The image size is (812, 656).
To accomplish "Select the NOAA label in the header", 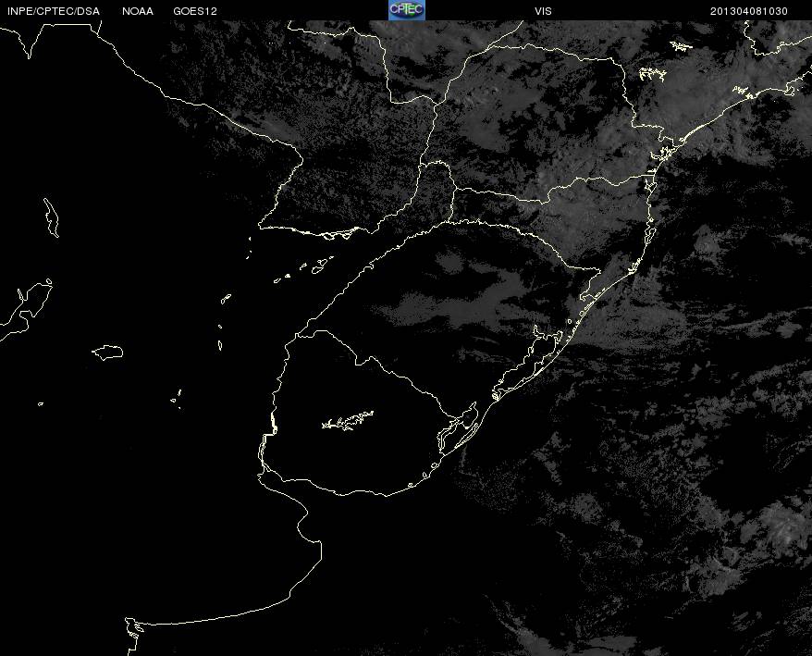I will [x=138, y=11].
